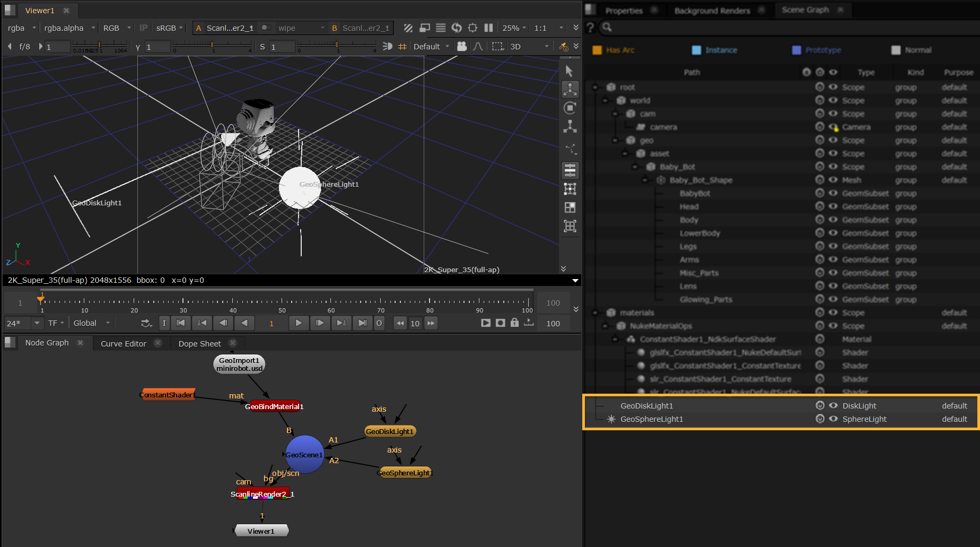The image size is (980, 547).
Task: Toggle visibility eye for GeoDiskLight1
Action: pos(833,405)
